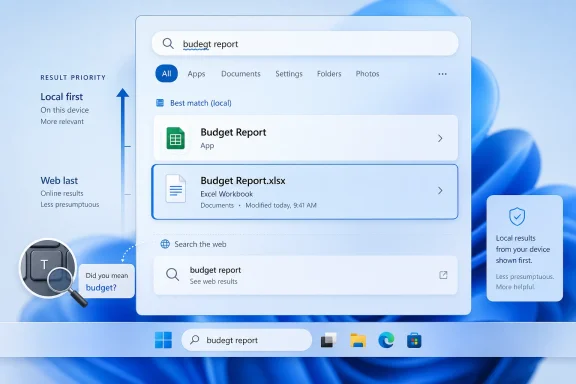This screenshot has height=384, width=576.
Task: Select the All filter tab
Action: click(x=166, y=73)
